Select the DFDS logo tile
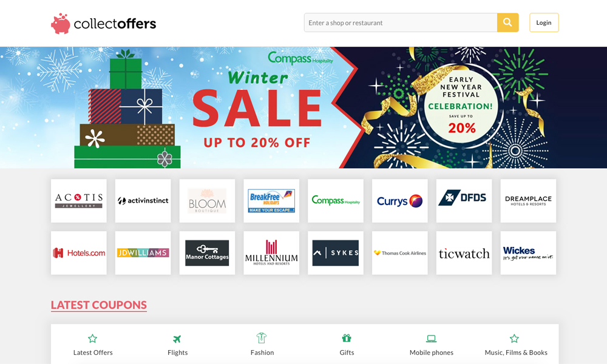This screenshot has width=607, height=364. click(x=464, y=201)
